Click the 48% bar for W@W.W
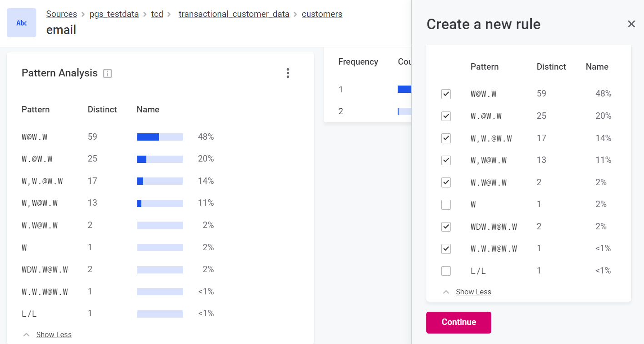 pyautogui.click(x=160, y=137)
